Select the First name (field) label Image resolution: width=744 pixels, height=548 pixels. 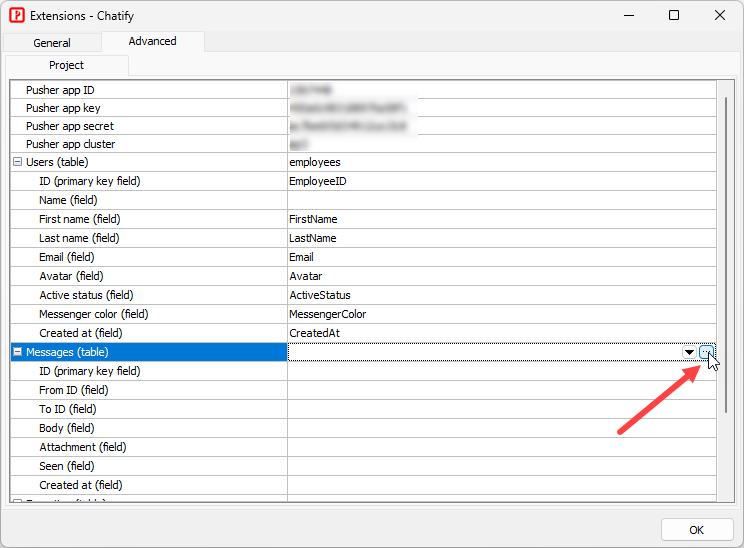[80, 219]
